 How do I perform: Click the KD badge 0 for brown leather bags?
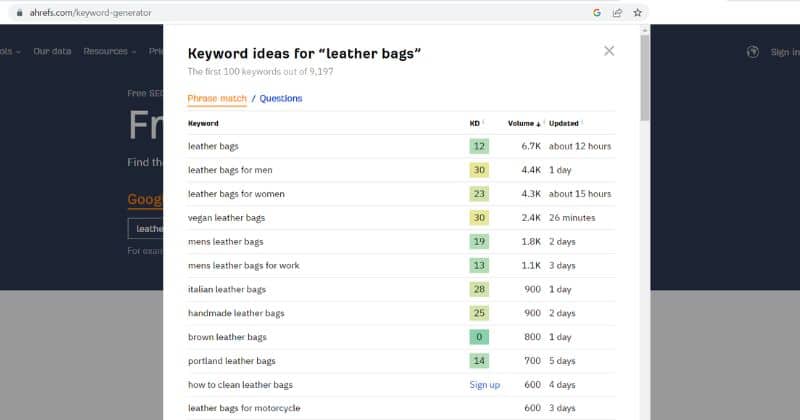coord(479,337)
